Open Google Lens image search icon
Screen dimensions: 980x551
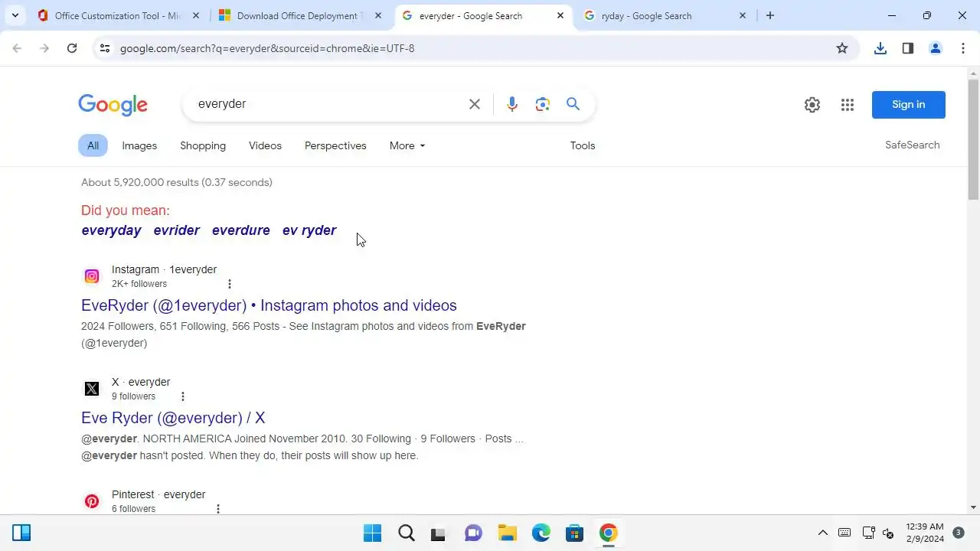click(x=543, y=104)
